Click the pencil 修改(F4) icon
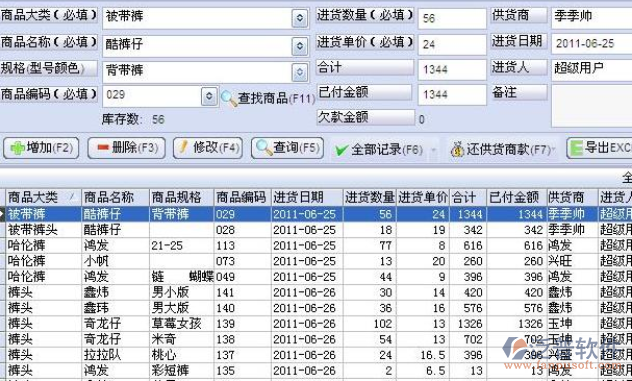632x381 pixels. click(183, 147)
